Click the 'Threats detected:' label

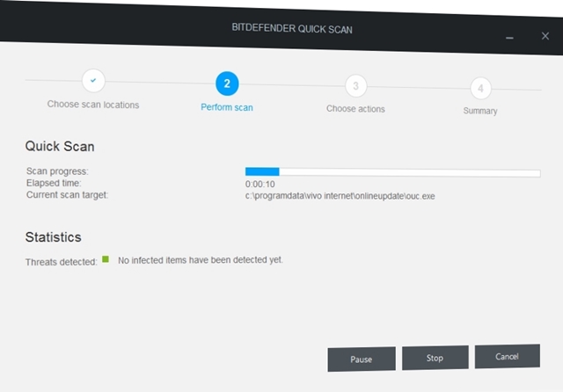click(61, 262)
